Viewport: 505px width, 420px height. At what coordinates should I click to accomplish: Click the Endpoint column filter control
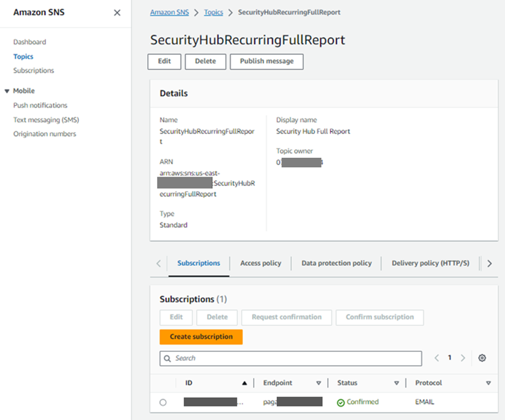click(x=318, y=383)
